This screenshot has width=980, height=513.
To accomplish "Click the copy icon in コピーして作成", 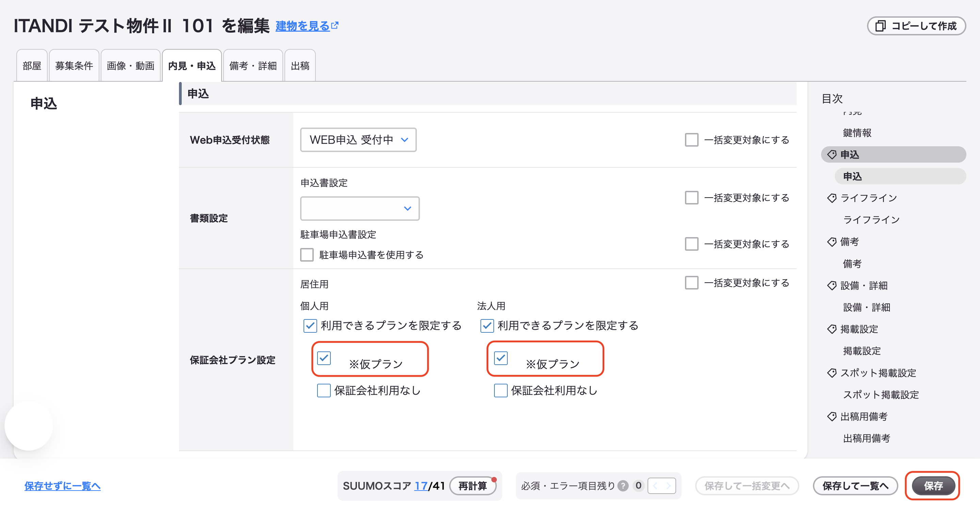I will point(880,26).
